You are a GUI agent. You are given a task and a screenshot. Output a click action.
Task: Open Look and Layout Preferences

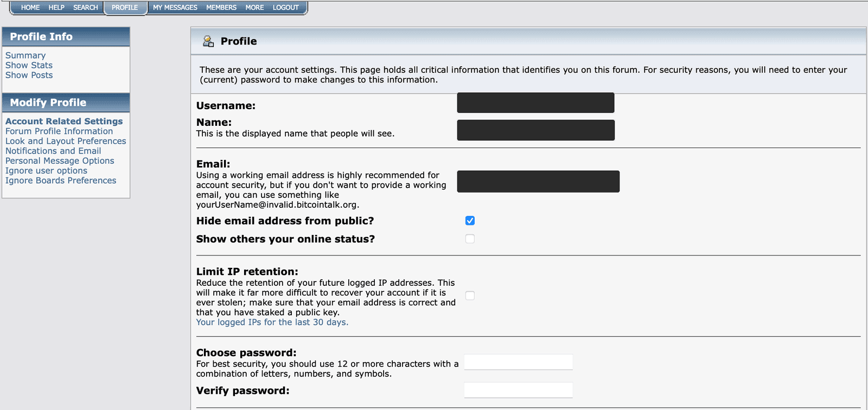click(x=66, y=141)
